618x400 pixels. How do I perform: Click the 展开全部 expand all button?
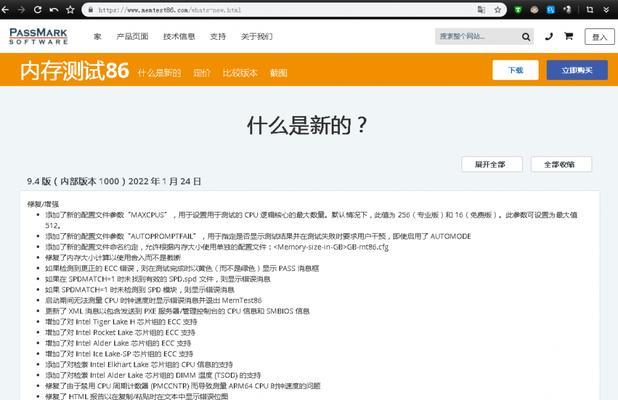click(492, 164)
